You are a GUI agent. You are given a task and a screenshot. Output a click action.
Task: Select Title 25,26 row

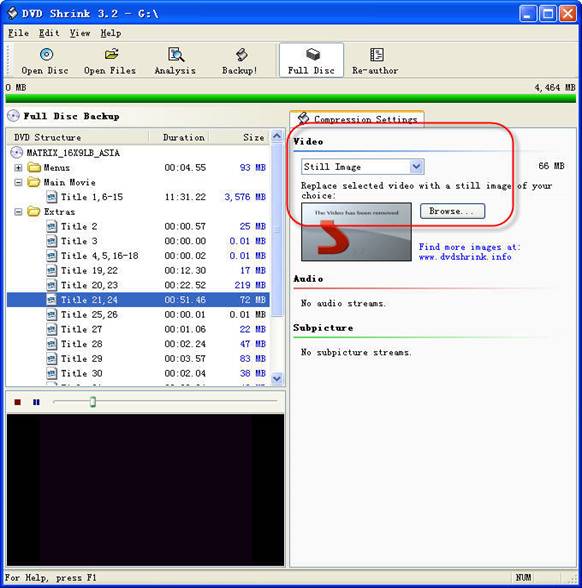point(138,315)
